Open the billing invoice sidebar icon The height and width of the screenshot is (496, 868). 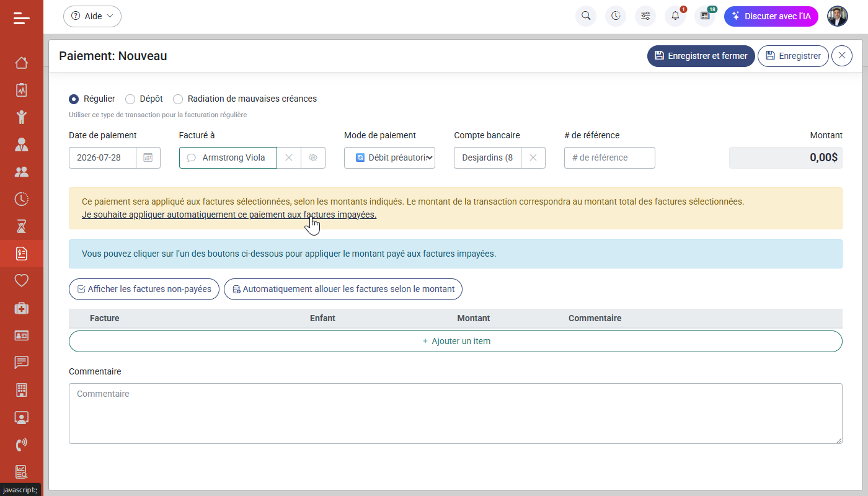pyautogui.click(x=22, y=254)
